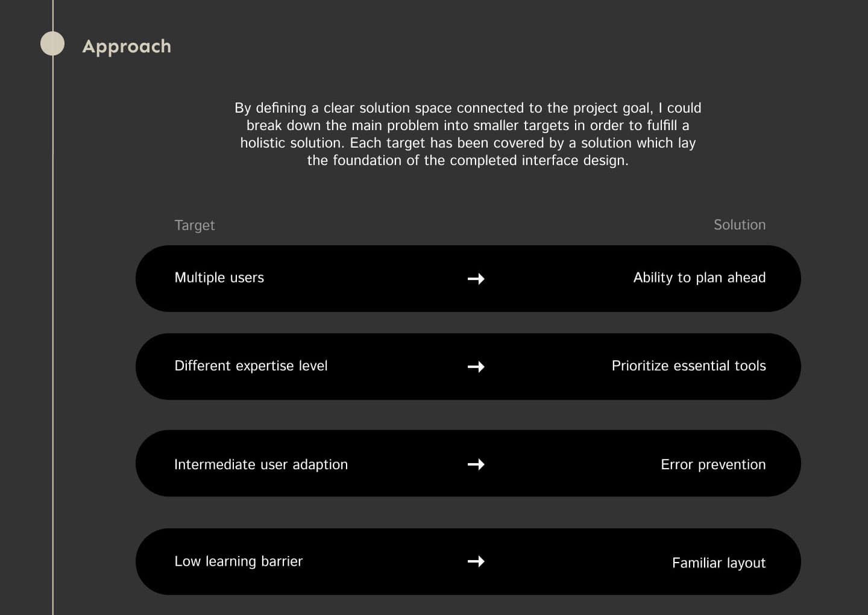
Task: Click Different expertise level label
Action: point(251,366)
